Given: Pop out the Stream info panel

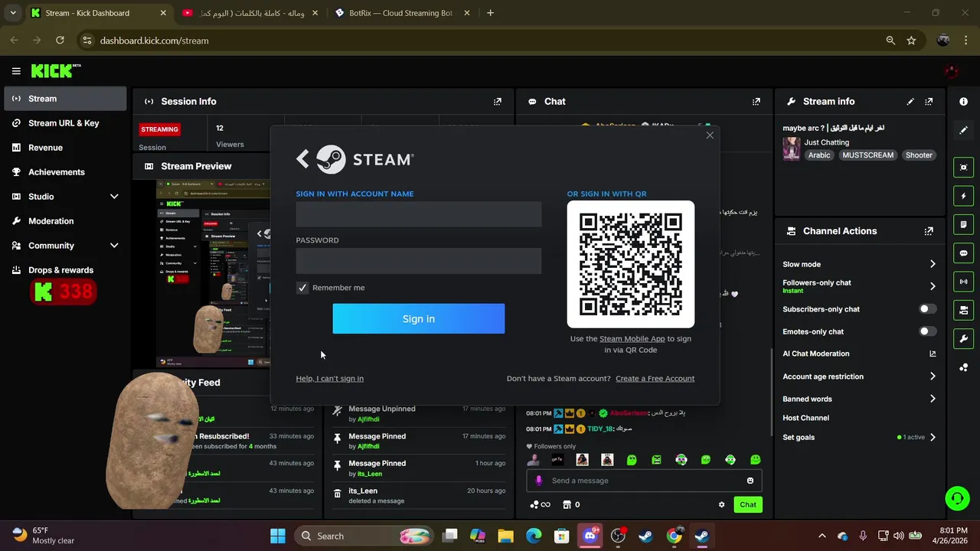Looking at the screenshot, I should coord(929,101).
